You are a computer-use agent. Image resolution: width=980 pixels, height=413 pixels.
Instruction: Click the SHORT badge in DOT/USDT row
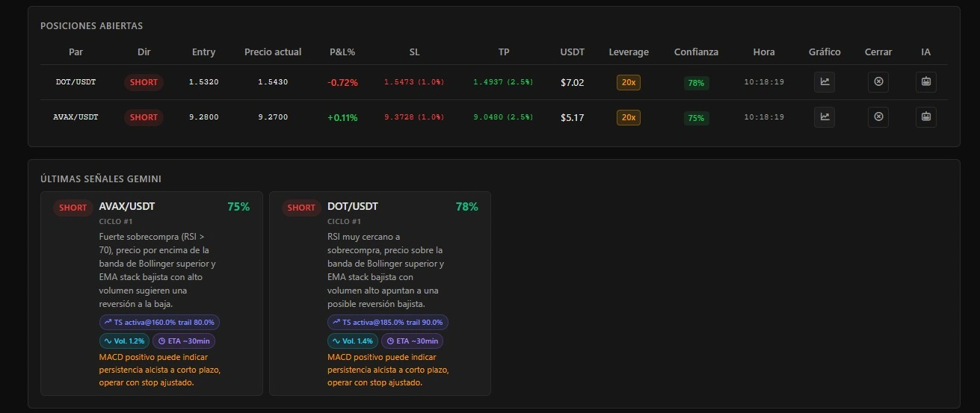(x=144, y=82)
